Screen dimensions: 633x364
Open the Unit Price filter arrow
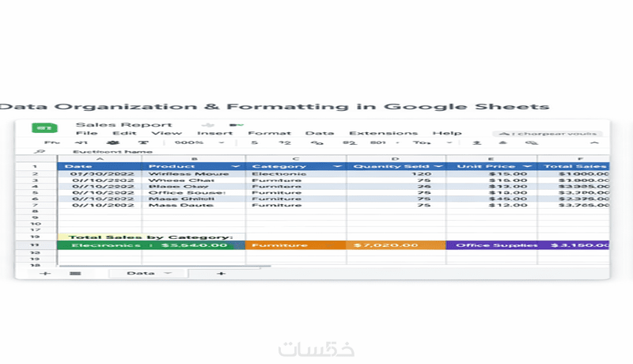point(527,166)
